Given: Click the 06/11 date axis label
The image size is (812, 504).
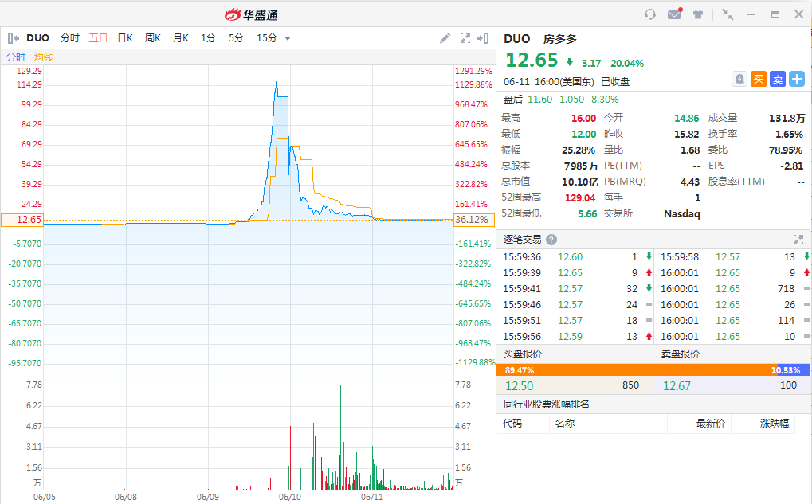Looking at the screenshot, I should [x=372, y=497].
